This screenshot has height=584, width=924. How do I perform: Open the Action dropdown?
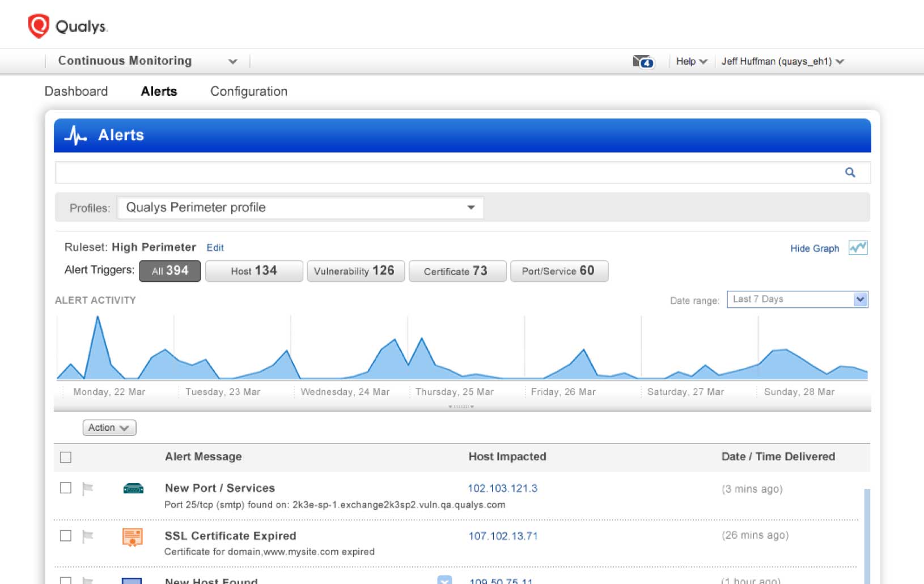tap(109, 428)
